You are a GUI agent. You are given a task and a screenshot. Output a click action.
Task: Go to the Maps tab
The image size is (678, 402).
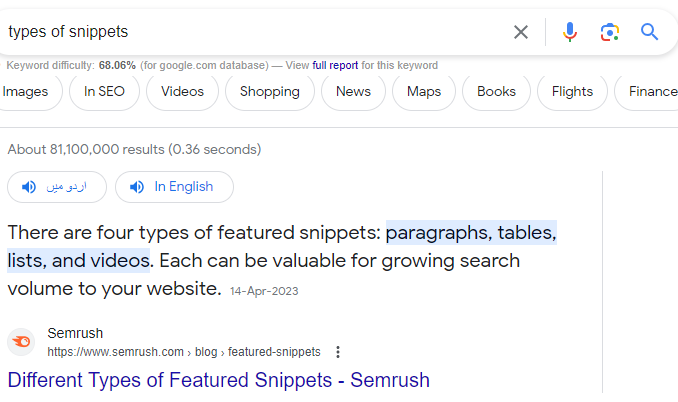(424, 92)
